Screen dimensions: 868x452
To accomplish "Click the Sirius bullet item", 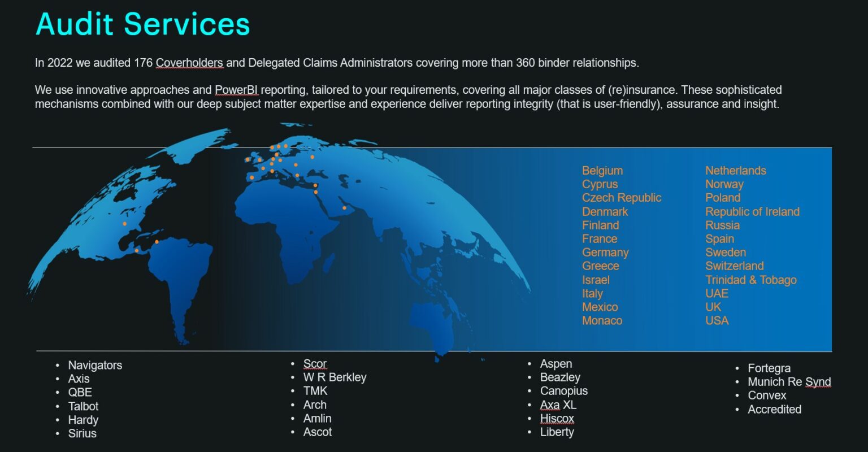I will click(82, 434).
